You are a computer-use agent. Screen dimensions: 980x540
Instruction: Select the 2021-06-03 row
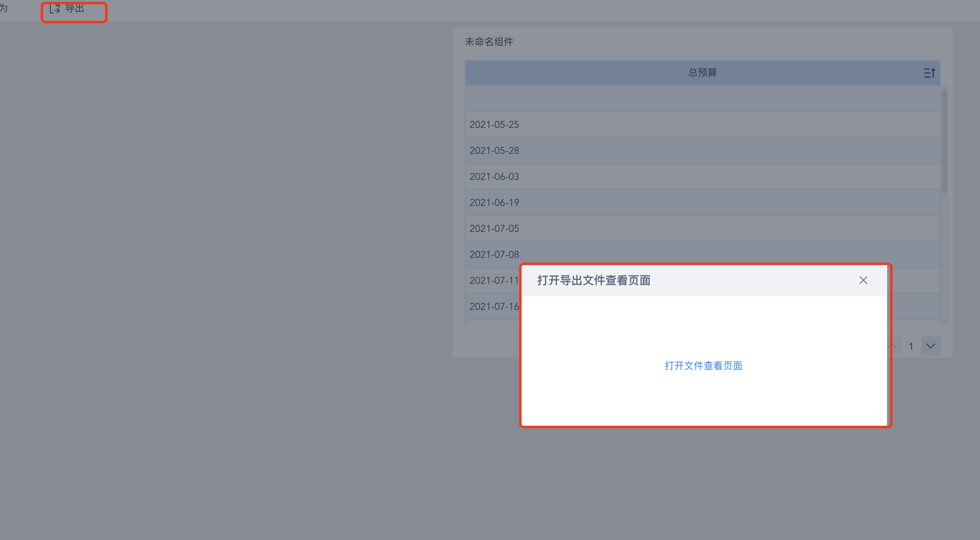(x=702, y=177)
